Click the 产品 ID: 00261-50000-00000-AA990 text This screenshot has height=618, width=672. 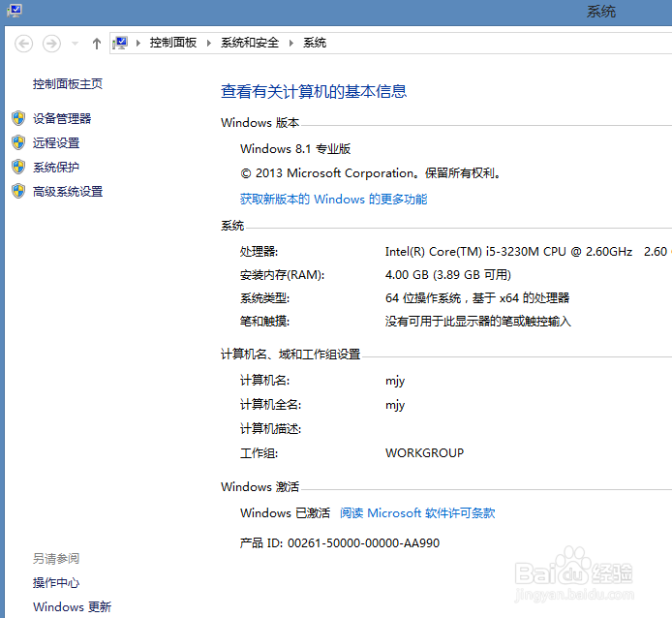tap(340, 543)
